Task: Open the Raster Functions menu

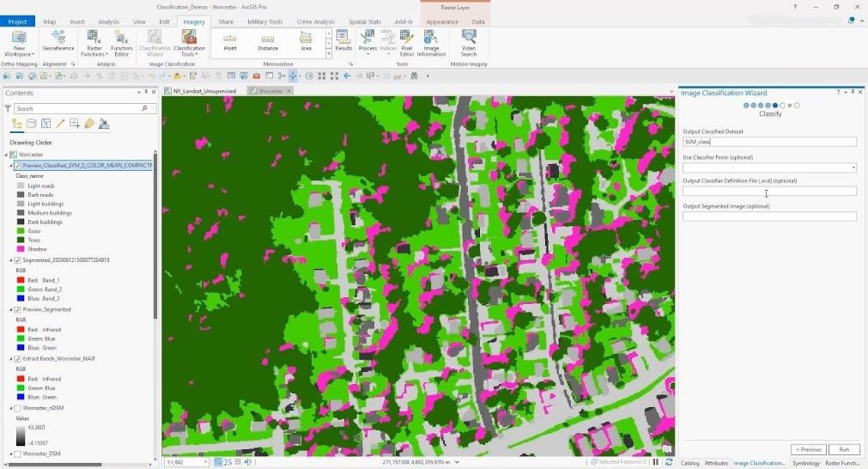Action: pos(94,44)
